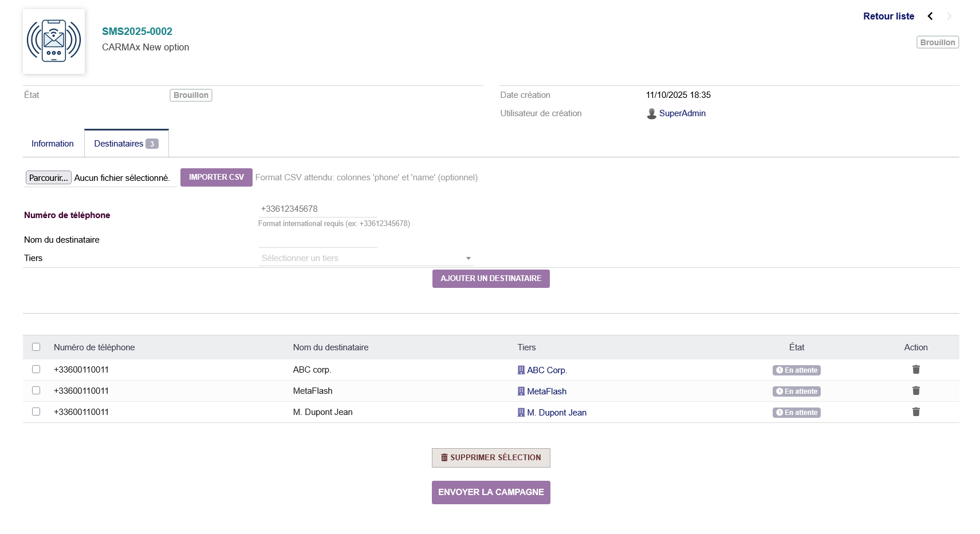
Task: Open the Retour liste link
Action: click(888, 16)
